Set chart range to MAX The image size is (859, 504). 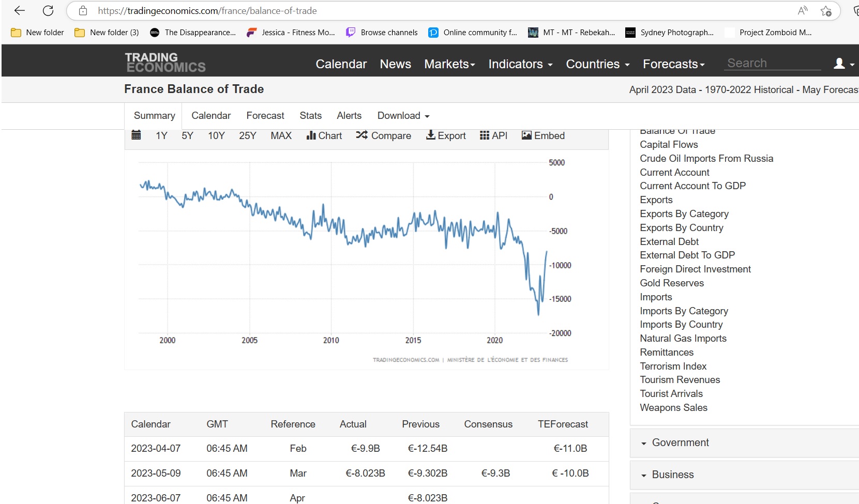click(x=281, y=135)
